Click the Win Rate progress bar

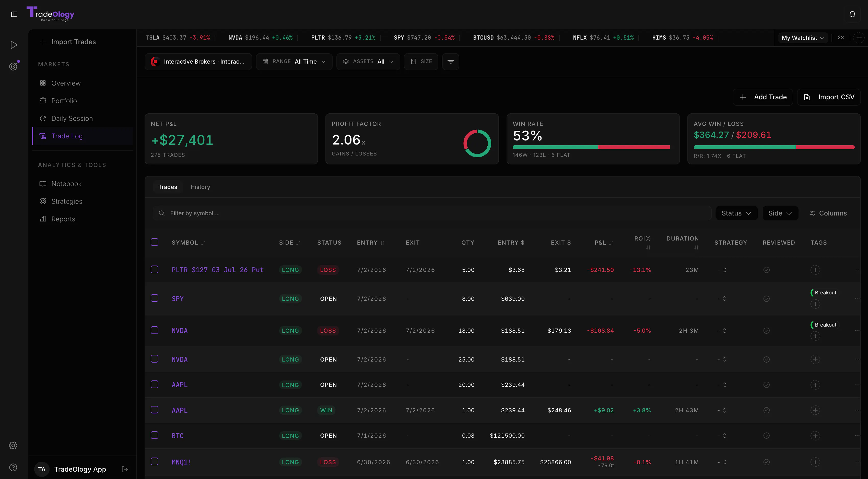pyautogui.click(x=591, y=147)
